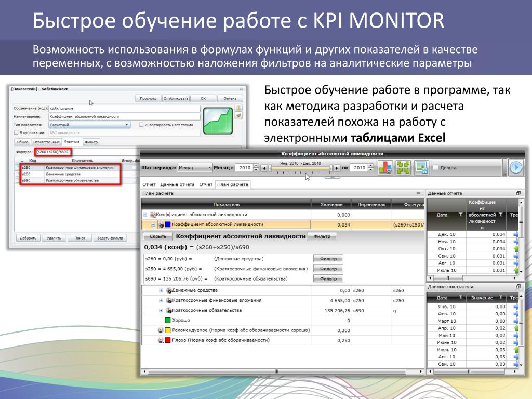
Task: Click the green trend arrow for Апр. 10
Action: coord(516,328)
